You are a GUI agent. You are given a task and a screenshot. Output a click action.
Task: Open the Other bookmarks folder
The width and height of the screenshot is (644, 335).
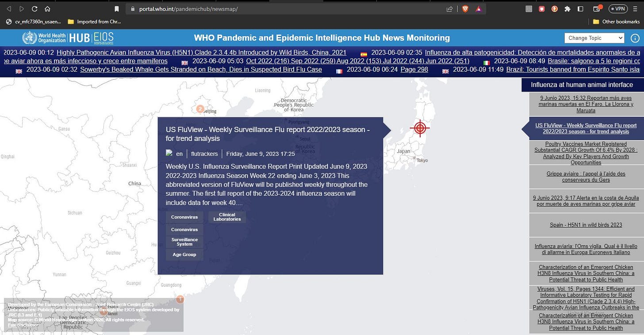click(x=616, y=21)
